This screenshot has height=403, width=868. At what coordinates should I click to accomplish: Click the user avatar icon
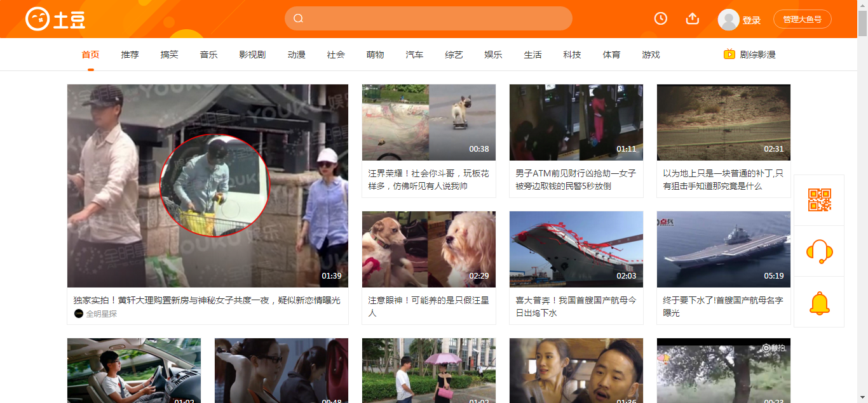tap(728, 20)
